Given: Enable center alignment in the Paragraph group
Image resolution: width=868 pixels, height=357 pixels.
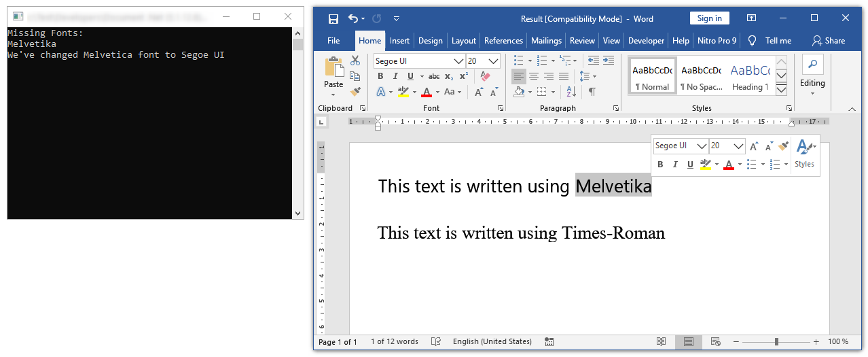Looking at the screenshot, I should pos(534,76).
